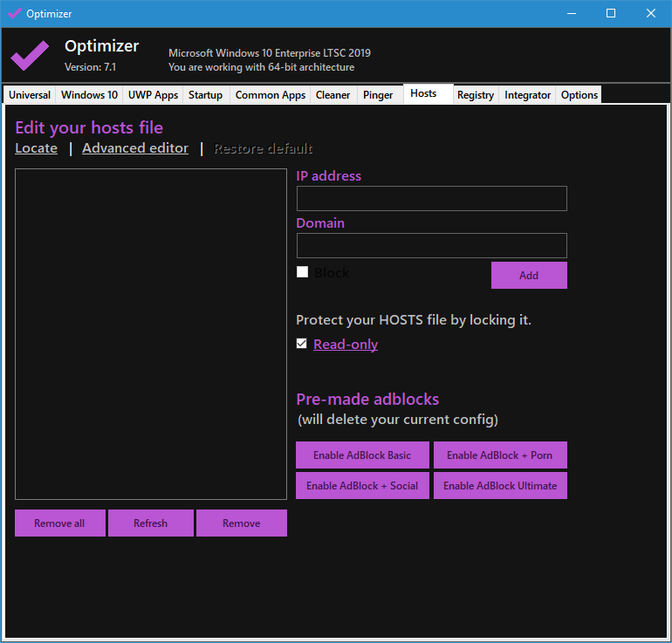Go to the UWP Apps tab
Viewport: 672px width, 643px height.
pyautogui.click(x=153, y=95)
